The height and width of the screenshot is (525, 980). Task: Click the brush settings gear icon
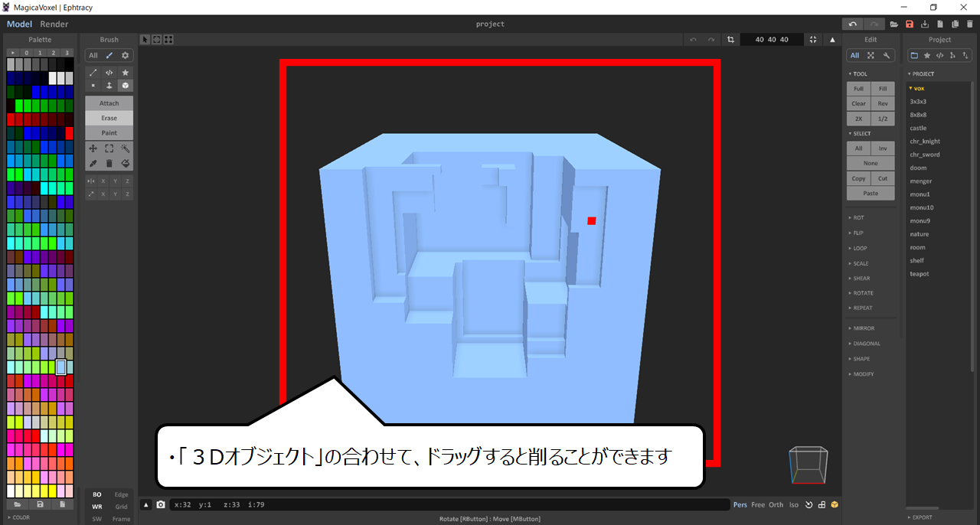126,55
